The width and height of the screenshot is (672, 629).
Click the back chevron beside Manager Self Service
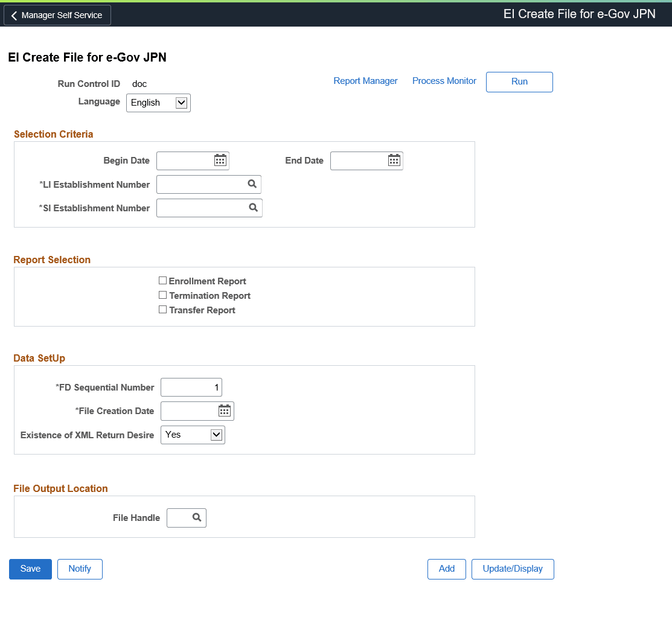[14, 14]
